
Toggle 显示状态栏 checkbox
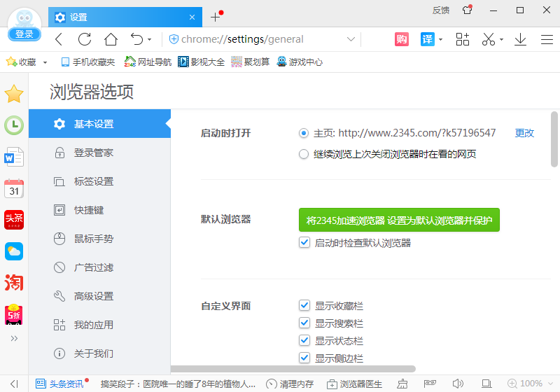tap(304, 340)
